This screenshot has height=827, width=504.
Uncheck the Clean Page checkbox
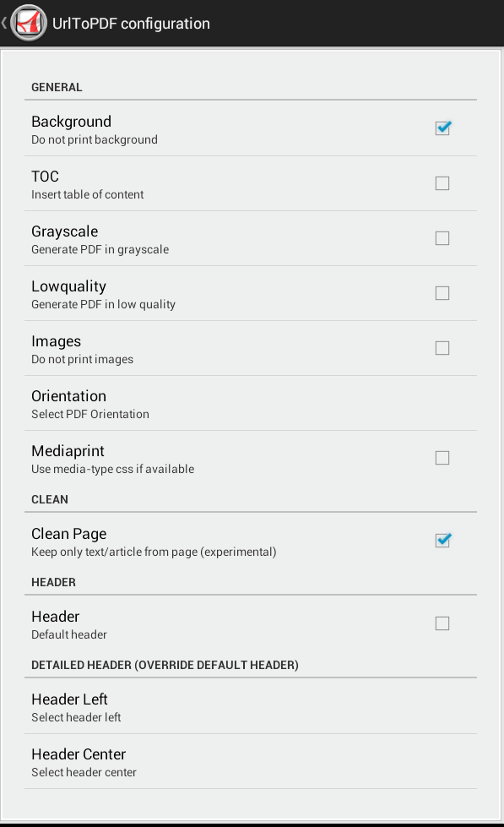coord(442,541)
